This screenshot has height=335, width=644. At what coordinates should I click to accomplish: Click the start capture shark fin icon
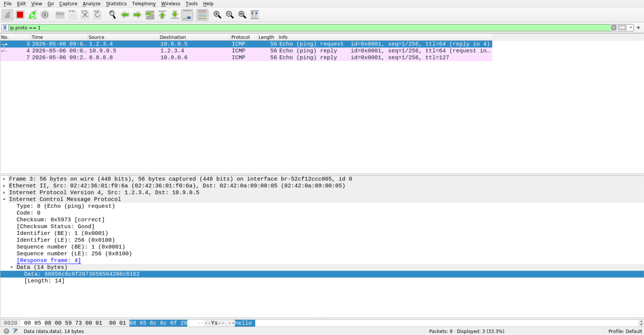[x=8, y=15]
